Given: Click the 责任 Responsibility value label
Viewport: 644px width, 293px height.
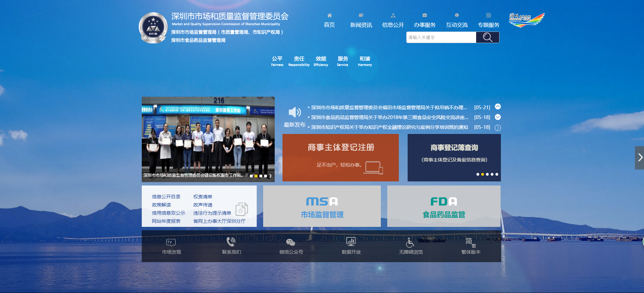Looking at the screenshot, I should 299,61.
